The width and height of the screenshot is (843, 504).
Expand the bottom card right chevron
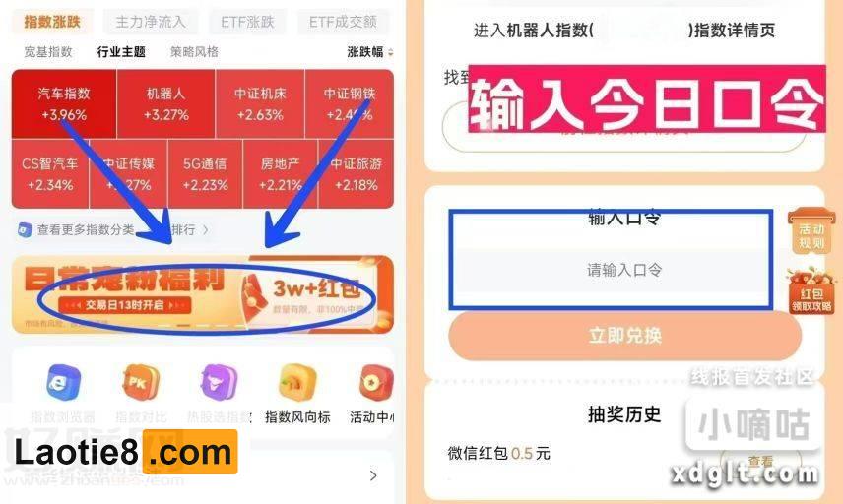[x=373, y=475]
